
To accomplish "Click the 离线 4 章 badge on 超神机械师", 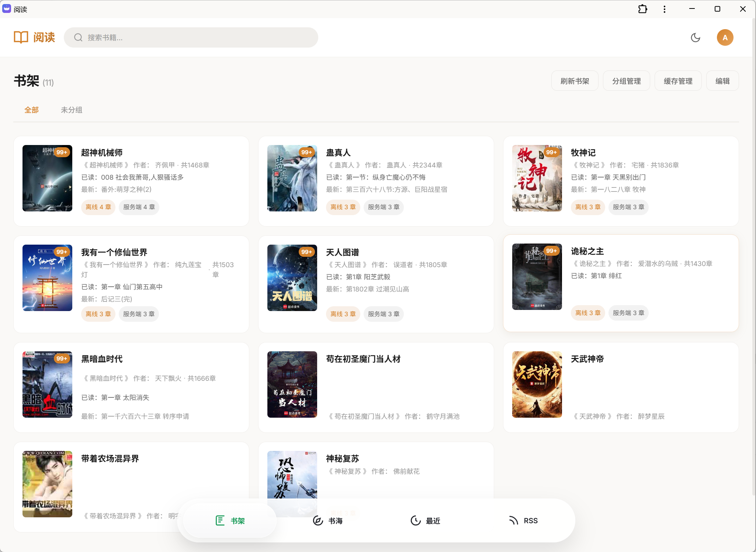I will click(98, 207).
